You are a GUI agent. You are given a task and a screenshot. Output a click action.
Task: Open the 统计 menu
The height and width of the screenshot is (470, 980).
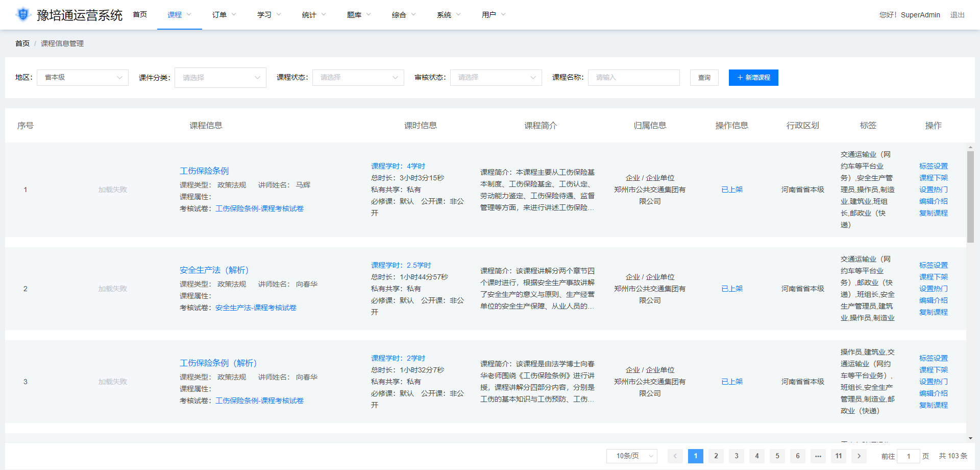314,15
